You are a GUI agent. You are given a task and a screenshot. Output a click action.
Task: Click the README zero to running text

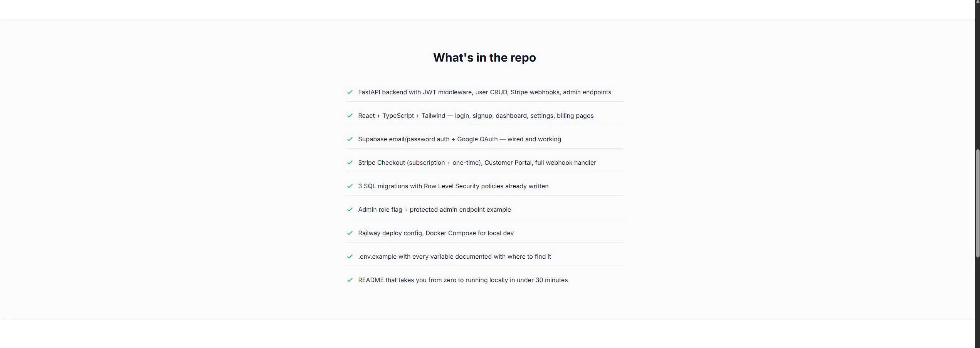pos(463,280)
